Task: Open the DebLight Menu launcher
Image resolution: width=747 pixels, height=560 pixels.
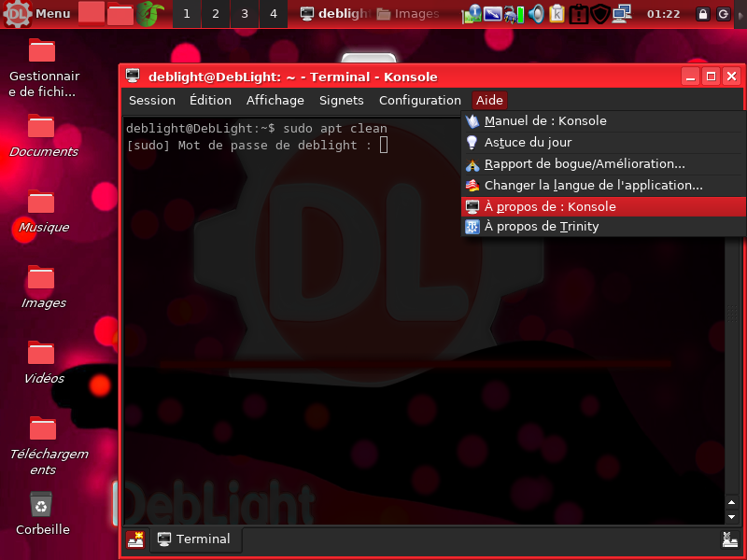Action: 37,13
